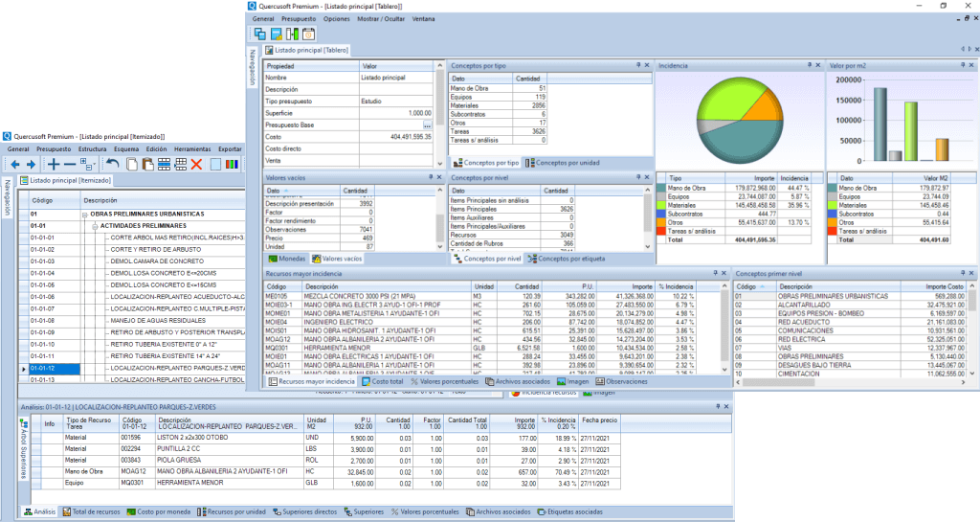This screenshot has height=522, width=980.
Task: Click the red X delete icon
Action: [196, 165]
